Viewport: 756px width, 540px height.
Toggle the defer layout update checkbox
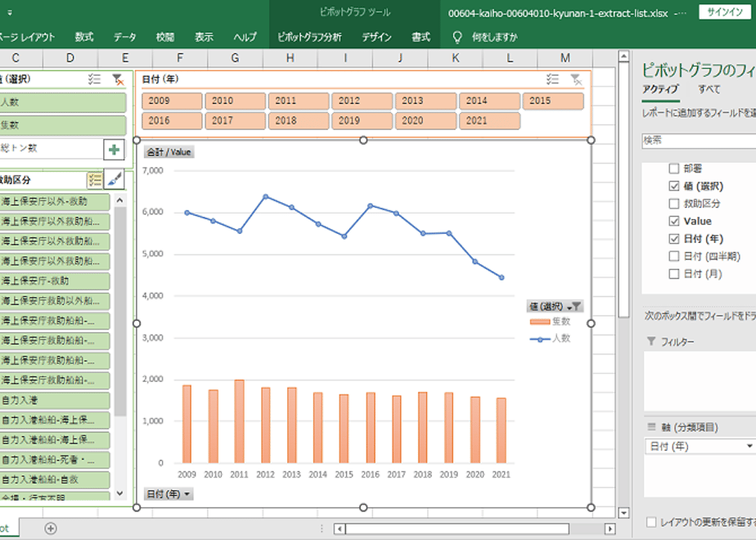[x=651, y=522]
